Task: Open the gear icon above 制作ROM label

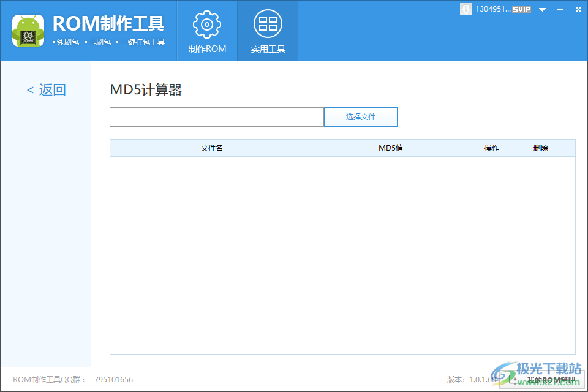Action: (206, 23)
